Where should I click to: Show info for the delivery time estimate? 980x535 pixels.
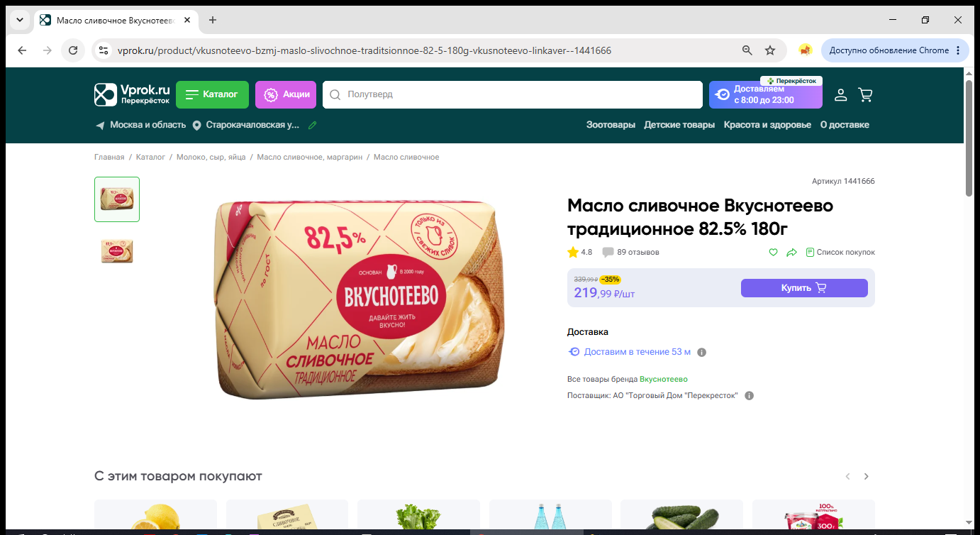pos(702,352)
